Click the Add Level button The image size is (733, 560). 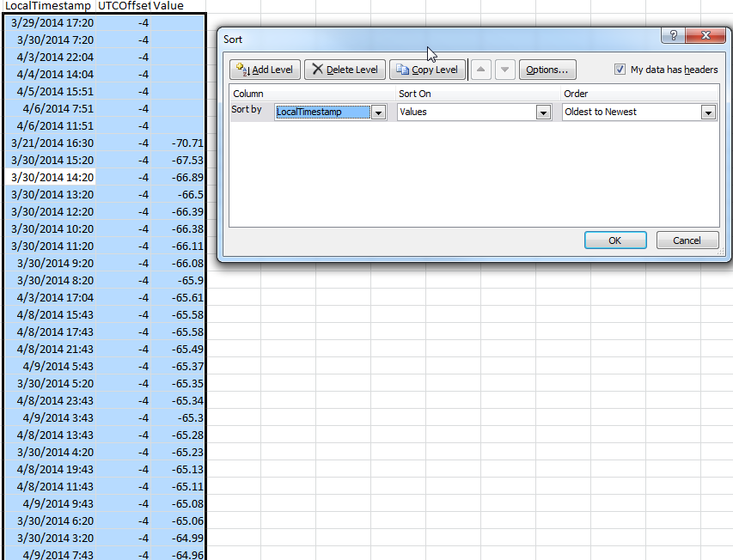click(x=265, y=70)
